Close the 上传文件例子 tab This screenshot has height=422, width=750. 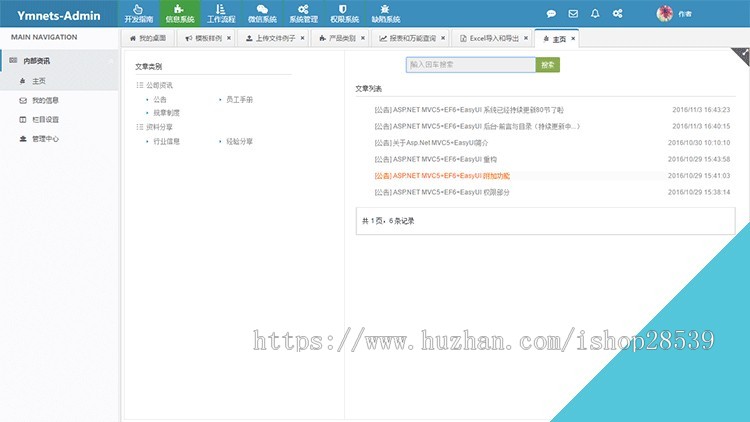pyautogui.click(x=302, y=38)
